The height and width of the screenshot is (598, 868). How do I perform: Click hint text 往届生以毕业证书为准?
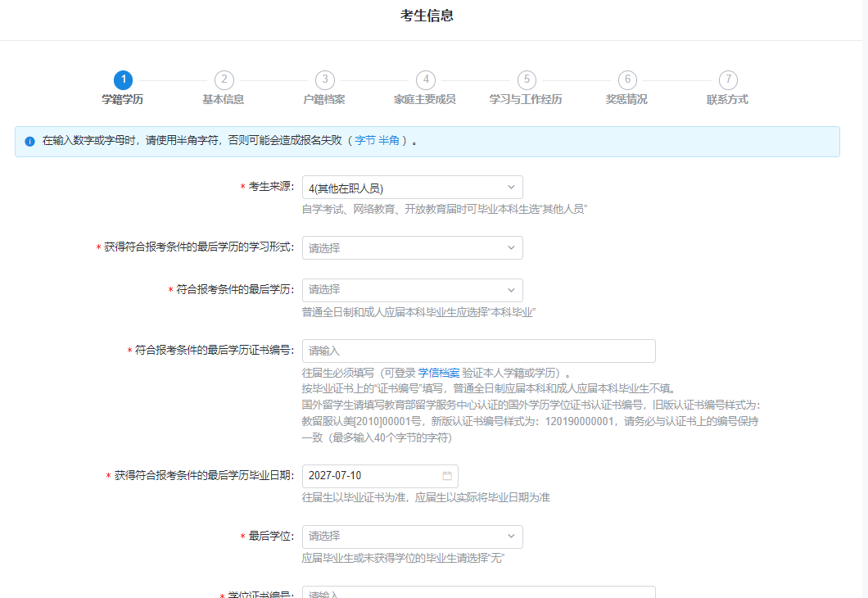coord(426,497)
